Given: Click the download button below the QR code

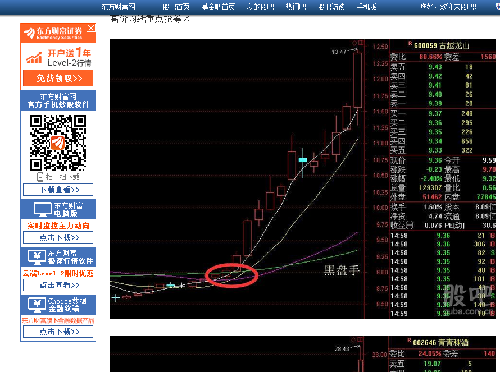Looking at the screenshot, I should (58, 190).
